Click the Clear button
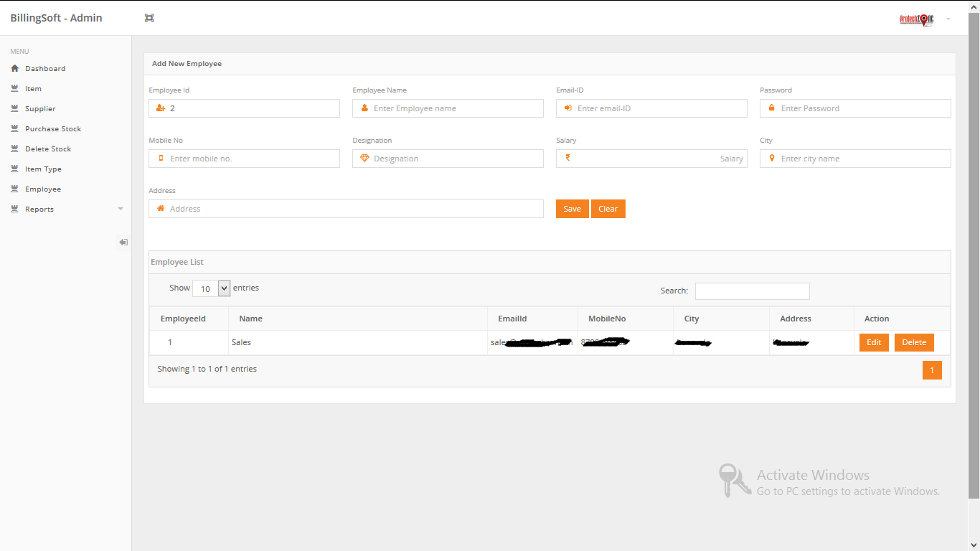This screenshot has width=980, height=551. pos(608,209)
